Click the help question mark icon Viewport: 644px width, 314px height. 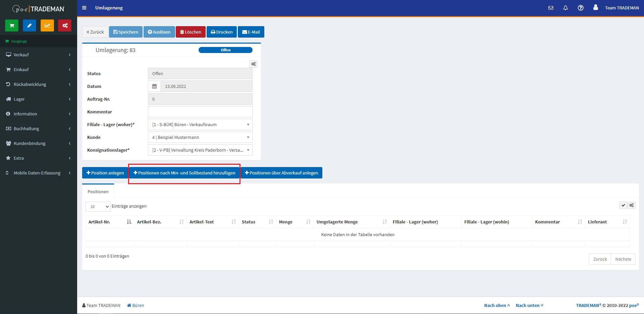click(581, 8)
